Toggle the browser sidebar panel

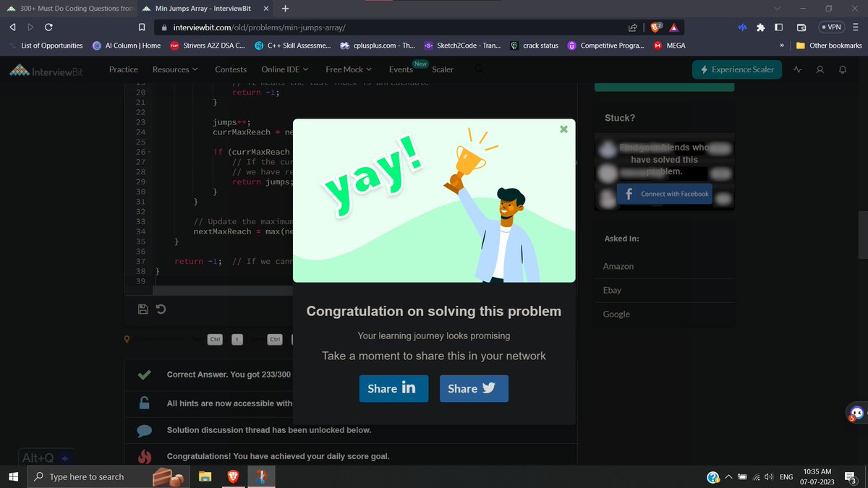778,27
